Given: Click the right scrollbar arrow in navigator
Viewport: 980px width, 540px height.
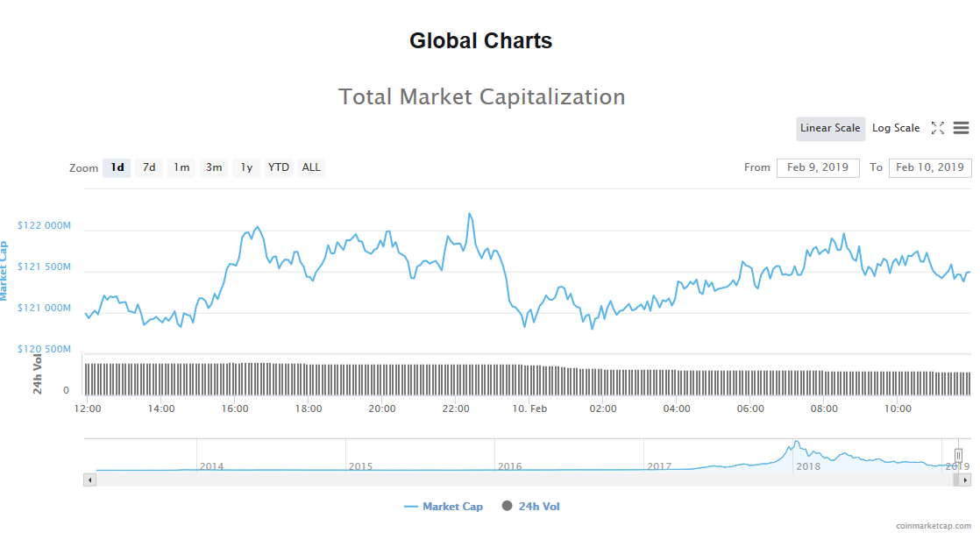Looking at the screenshot, I should click(965, 480).
